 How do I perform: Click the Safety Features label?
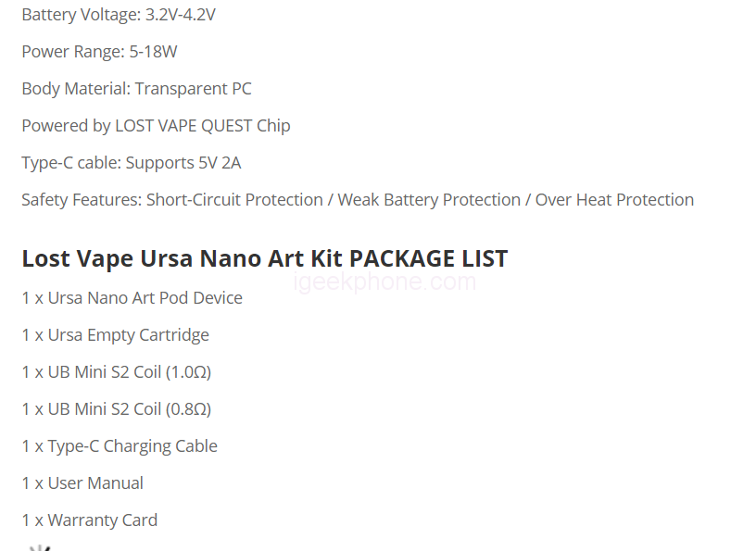point(82,200)
